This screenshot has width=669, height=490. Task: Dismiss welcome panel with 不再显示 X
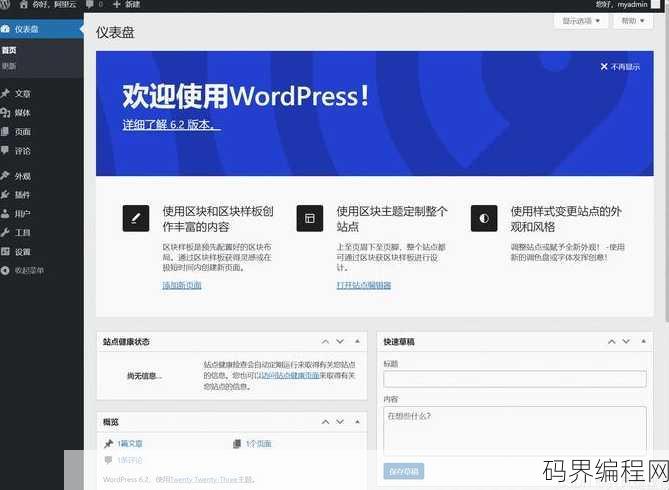coord(620,67)
